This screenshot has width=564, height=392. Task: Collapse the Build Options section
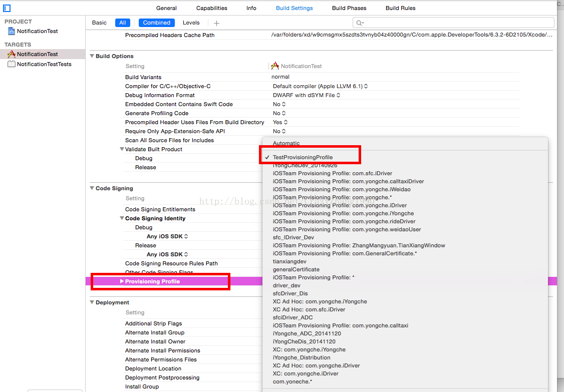92,56
